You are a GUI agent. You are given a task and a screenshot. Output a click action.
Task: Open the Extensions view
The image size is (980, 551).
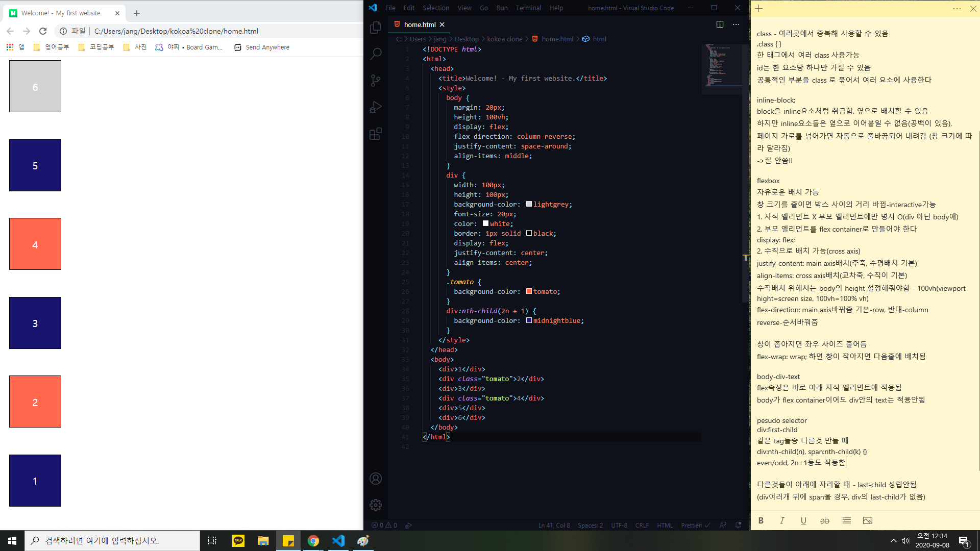376,134
